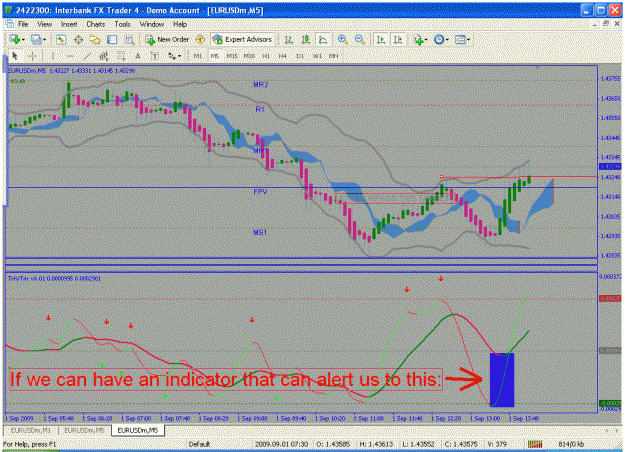Expand the Profiles dropdown arrow
This screenshot has height=452, width=625.
[44, 40]
